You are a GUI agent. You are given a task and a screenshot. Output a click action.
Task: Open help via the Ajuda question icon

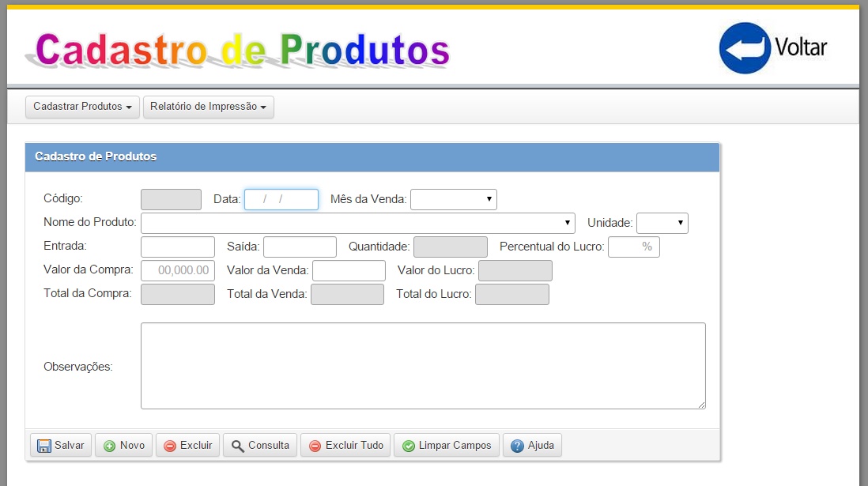pyautogui.click(x=518, y=446)
